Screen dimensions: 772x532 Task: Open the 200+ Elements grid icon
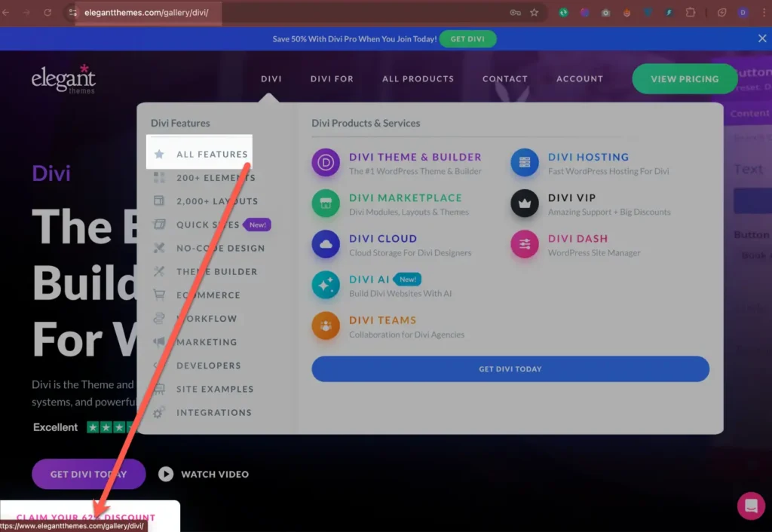pyautogui.click(x=159, y=177)
